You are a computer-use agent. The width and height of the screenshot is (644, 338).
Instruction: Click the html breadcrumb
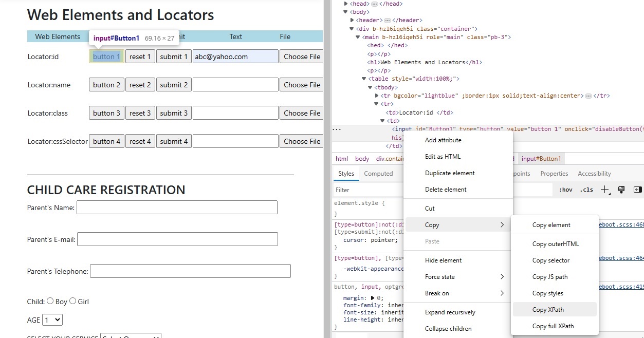point(342,159)
